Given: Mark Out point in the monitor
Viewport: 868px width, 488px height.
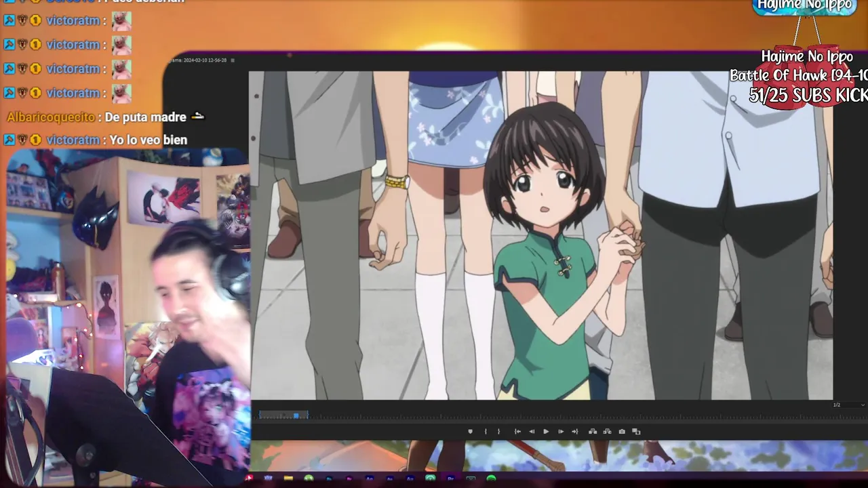Looking at the screenshot, I should pos(499,432).
